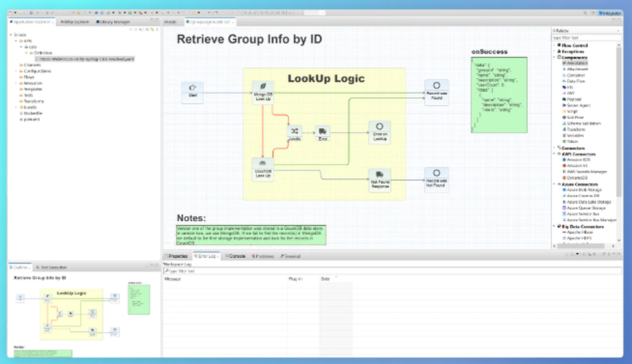
Task: Pick Annotation from the palette
Action: click(x=574, y=63)
